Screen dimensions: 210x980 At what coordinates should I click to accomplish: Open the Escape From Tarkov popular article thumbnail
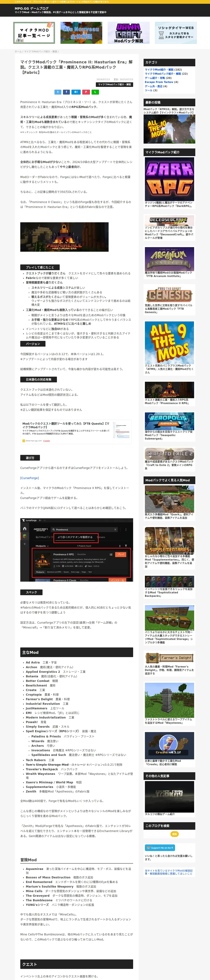[x=170, y=796]
